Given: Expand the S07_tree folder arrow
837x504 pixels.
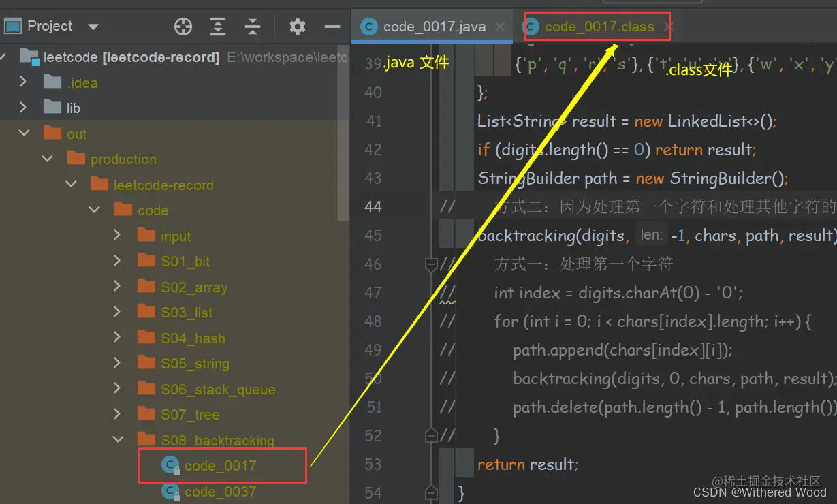Looking at the screenshot, I should tap(117, 414).
